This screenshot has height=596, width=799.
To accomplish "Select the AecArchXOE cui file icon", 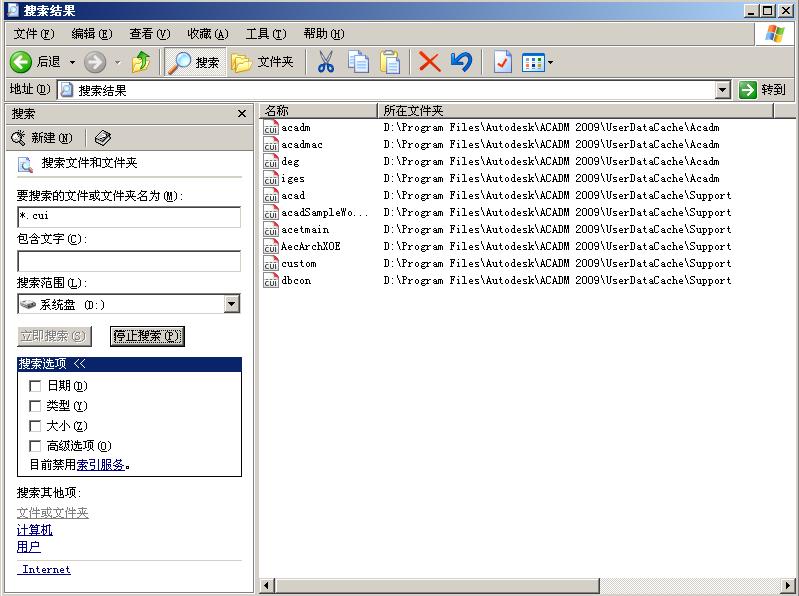I will (x=271, y=247).
